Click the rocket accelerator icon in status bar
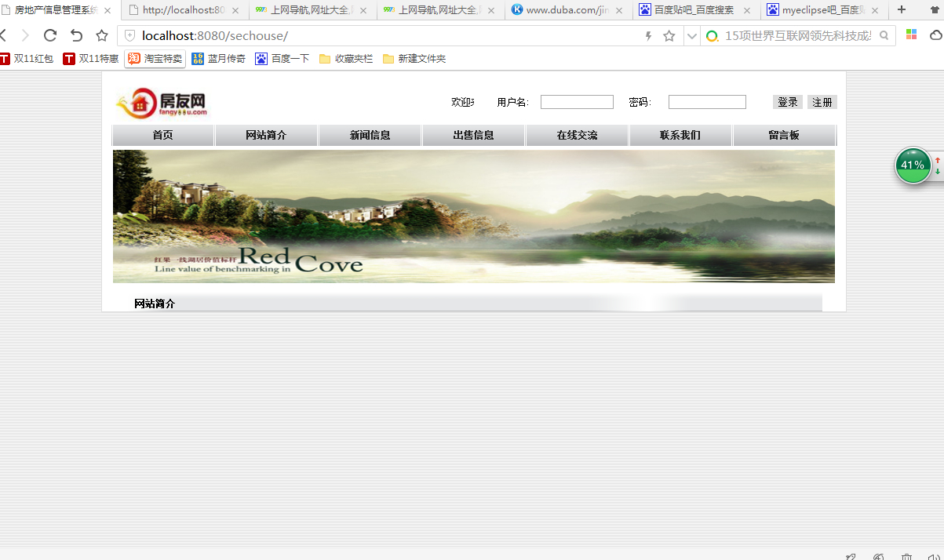The width and height of the screenshot is (944, 560). (x=851, y=557)
